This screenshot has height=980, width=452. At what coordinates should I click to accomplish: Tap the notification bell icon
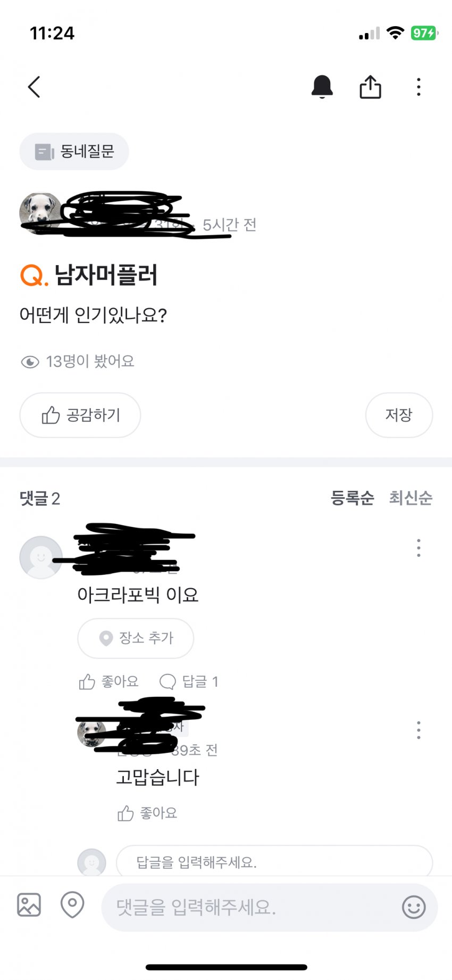(x=322, y=87)
